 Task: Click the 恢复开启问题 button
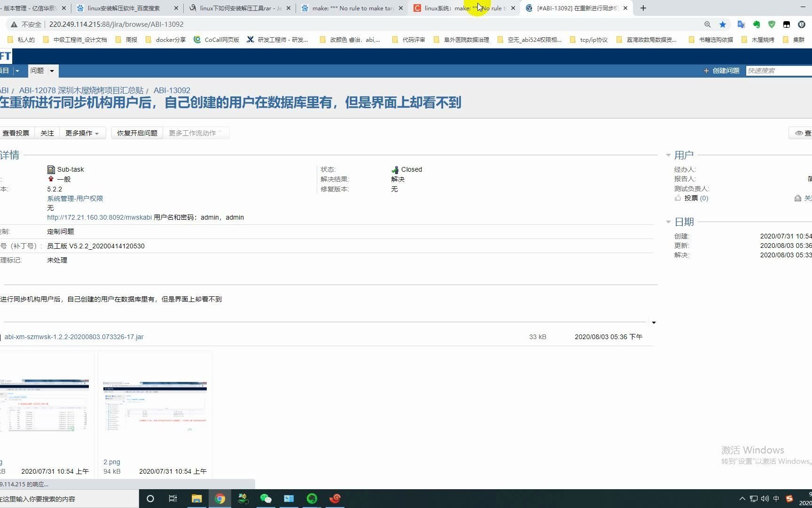point(136,133)
